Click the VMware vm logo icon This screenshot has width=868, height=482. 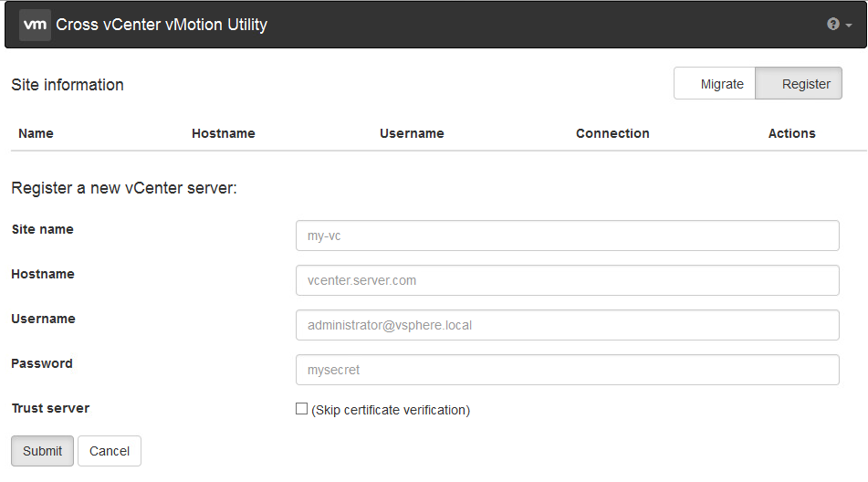point(35,25)
